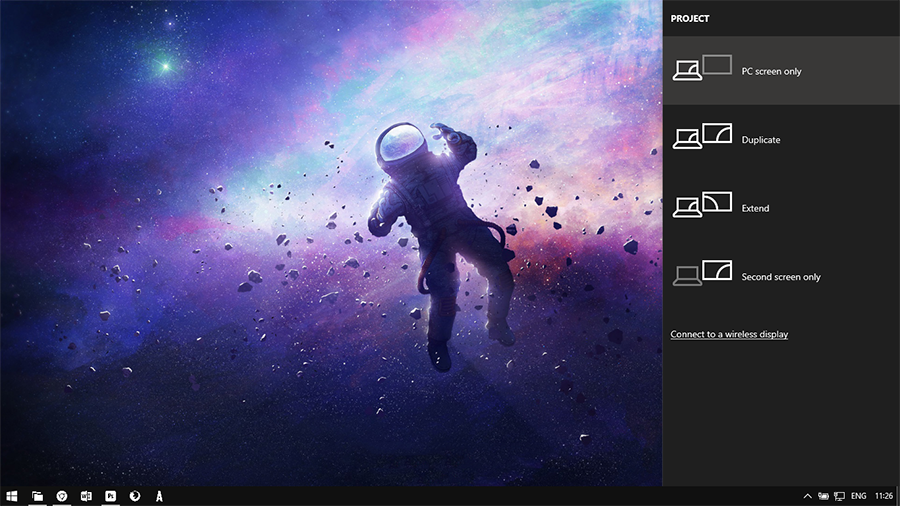This screenshot has width=900, height=506.
Task: Change the ENG input language
Action: pos(859,496)
